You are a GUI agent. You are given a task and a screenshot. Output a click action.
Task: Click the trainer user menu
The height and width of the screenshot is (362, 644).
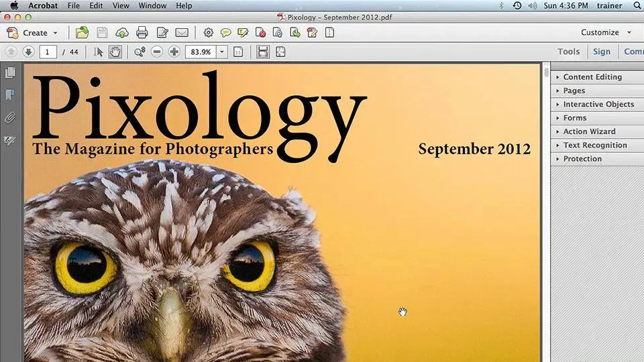(x=610, y=6)
